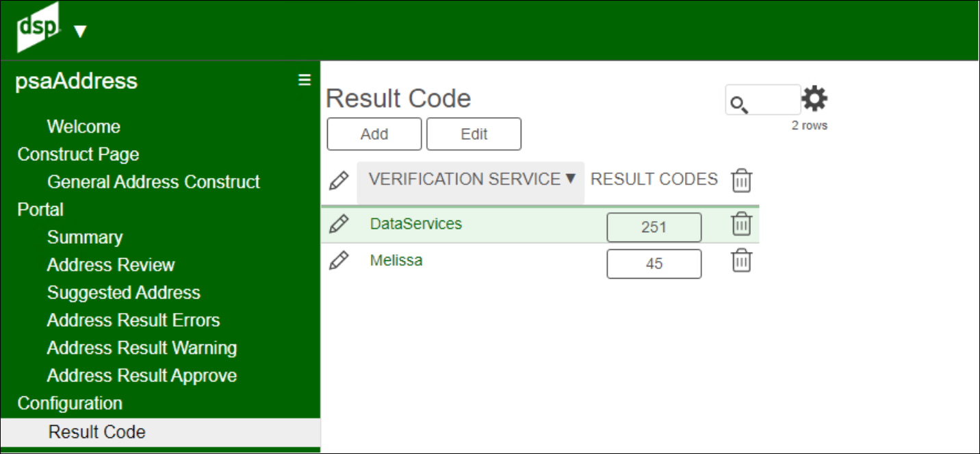Click the psaAddress title
The width and height of the screenshot is (980, 454).
point(77,81)
